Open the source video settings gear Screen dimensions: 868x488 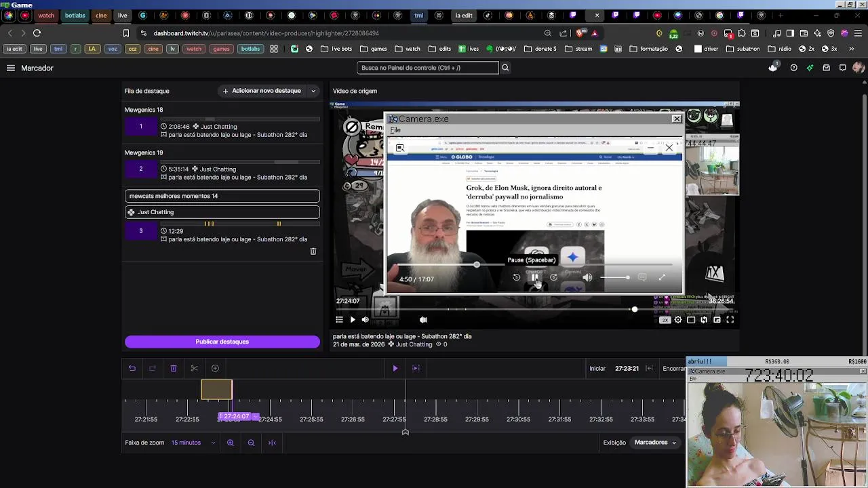pyautogui.click(x=678, y=320)
